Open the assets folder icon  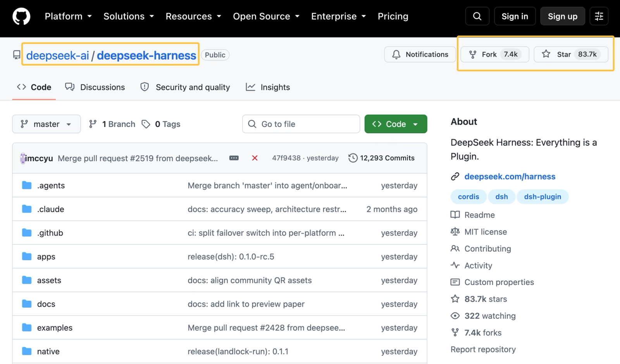click(27, 280)
